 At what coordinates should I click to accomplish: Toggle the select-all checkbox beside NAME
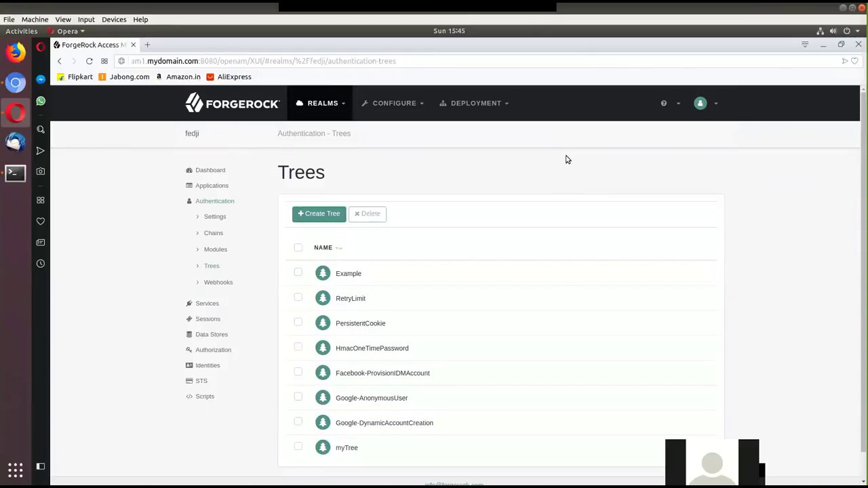(x=298, y=247)
